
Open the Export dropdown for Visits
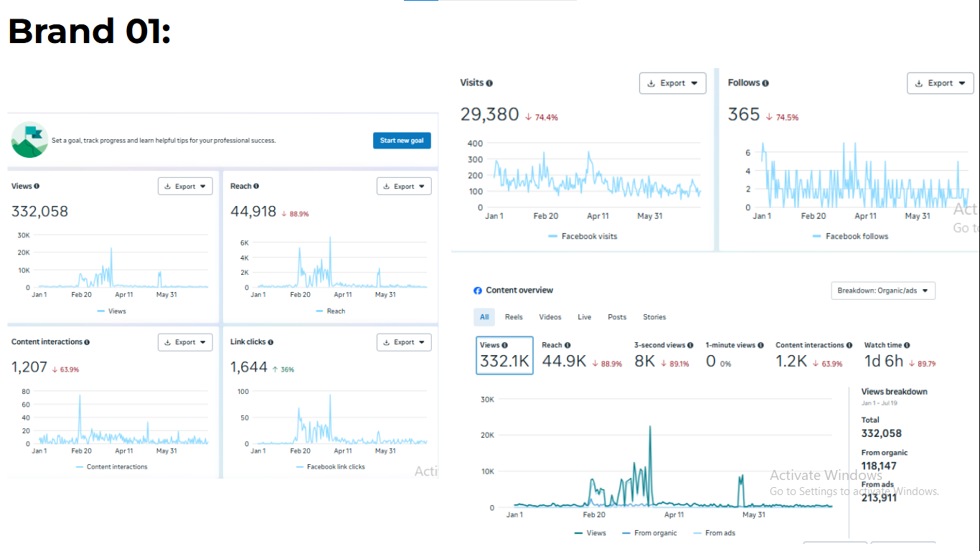[672, 83]
